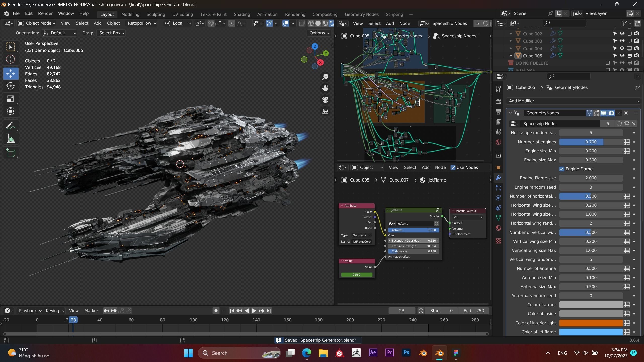The image size is (644, 362).
Task: Toggle camera view icon in viewport
Action: coord(325,100)
